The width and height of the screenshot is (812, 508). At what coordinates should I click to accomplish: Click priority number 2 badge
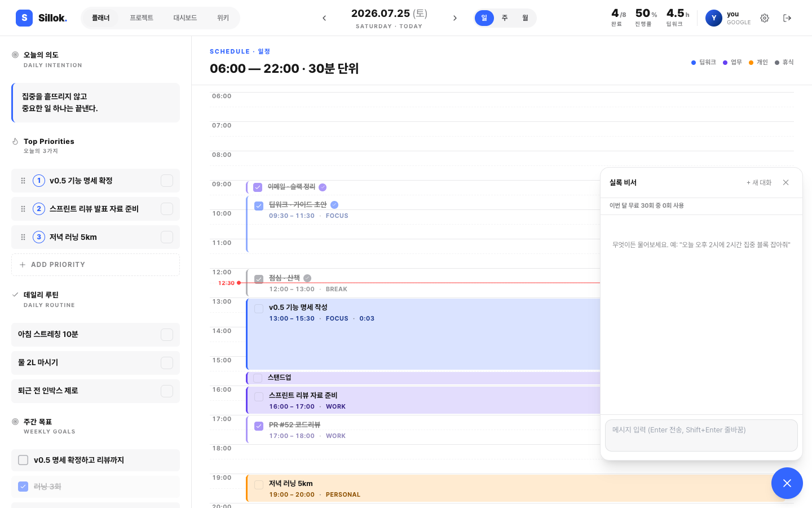coord(39,209)
